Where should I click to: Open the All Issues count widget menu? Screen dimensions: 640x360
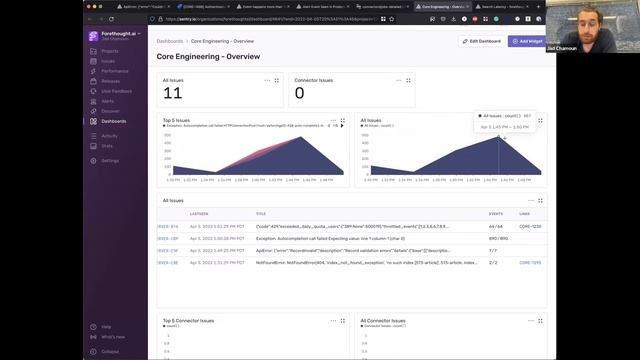tap(267, 80)
